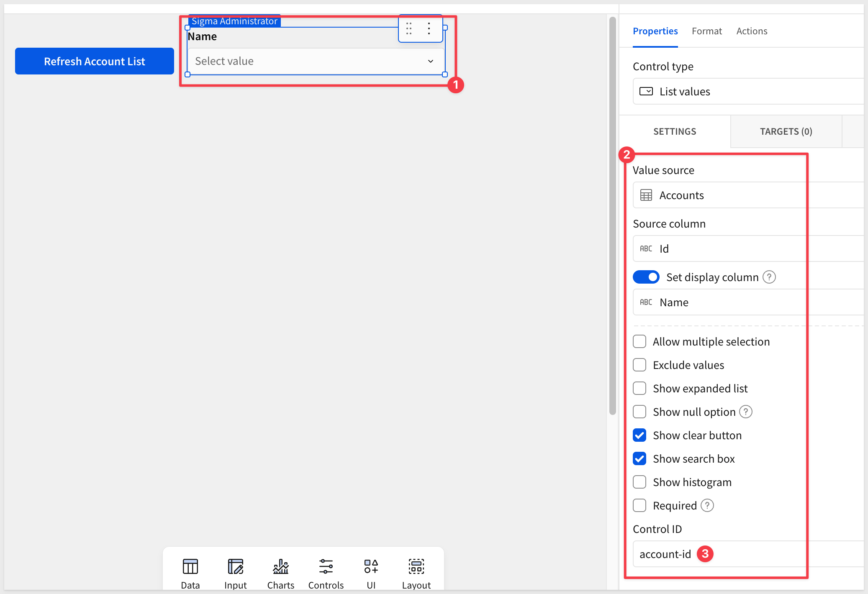Click the three-dot more menu on Name control
This screenshot has width=868, height=594.
(x=429, y=28)
